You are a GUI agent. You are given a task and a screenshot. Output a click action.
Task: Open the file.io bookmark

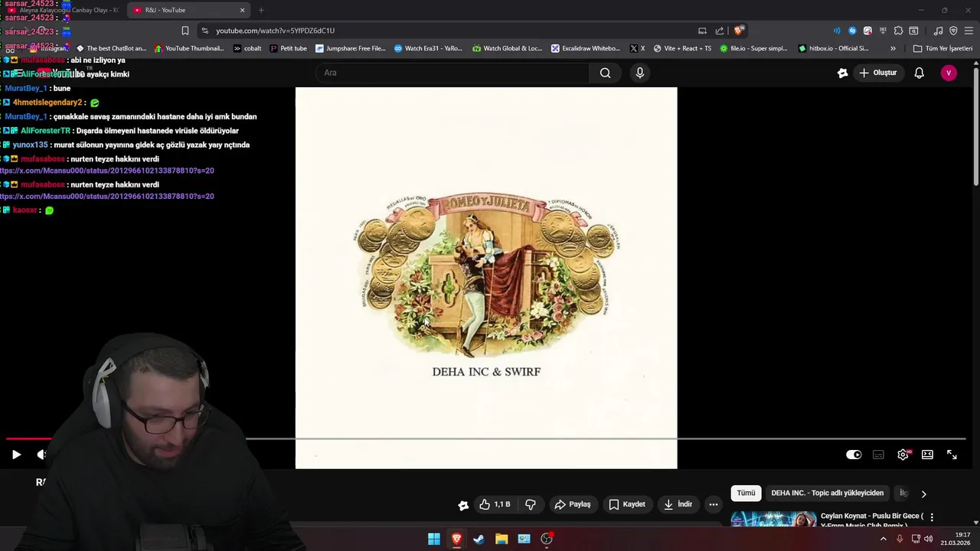point(753,48)
